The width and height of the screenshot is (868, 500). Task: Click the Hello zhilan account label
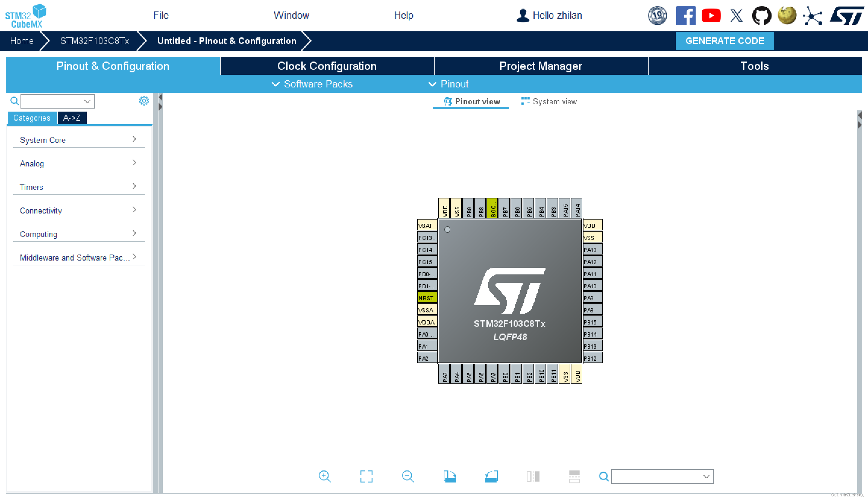pos(557,15)
